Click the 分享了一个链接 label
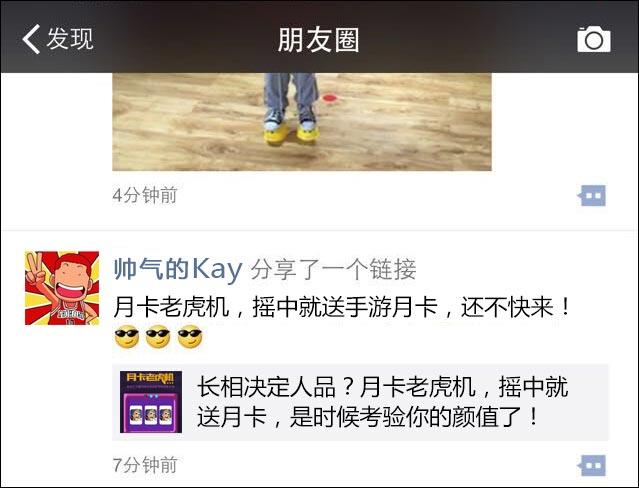Screen dimensions: 639x488 pos(333,269)
